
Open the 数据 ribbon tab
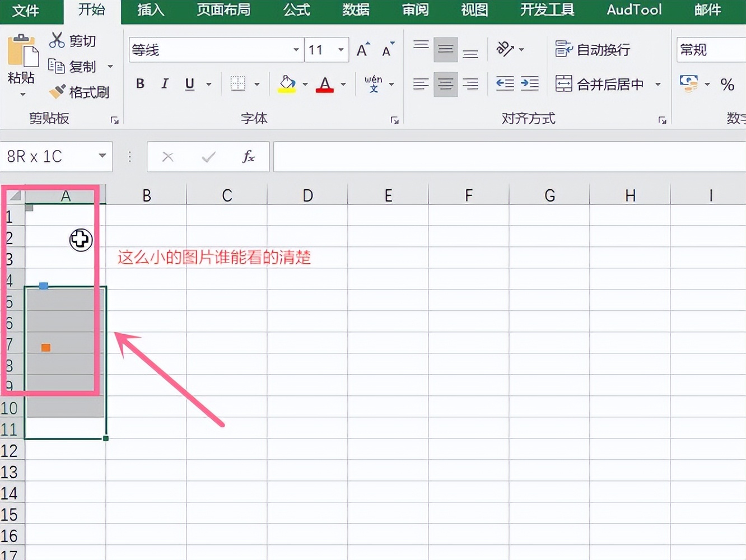(355, 10)
